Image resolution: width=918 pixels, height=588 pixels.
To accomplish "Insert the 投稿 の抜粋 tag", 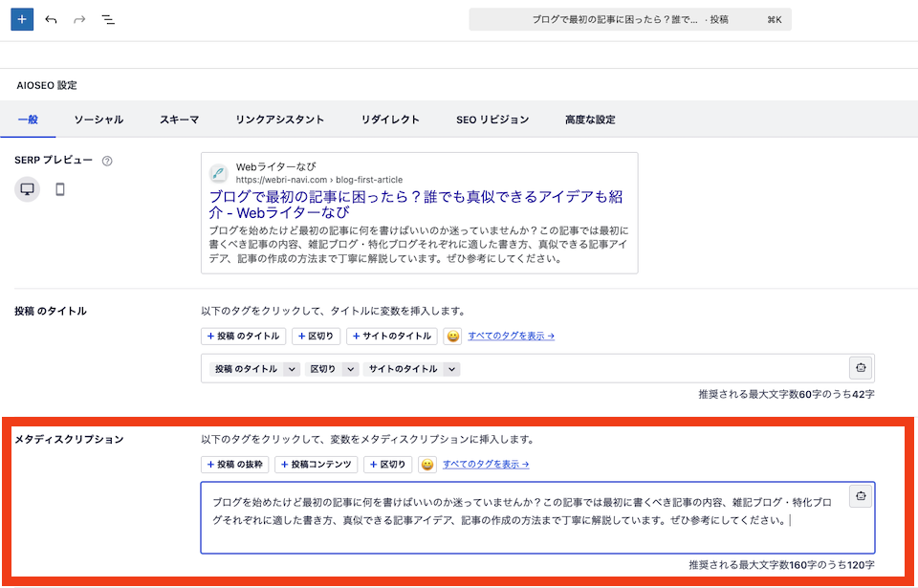I will tap(235, 465).
